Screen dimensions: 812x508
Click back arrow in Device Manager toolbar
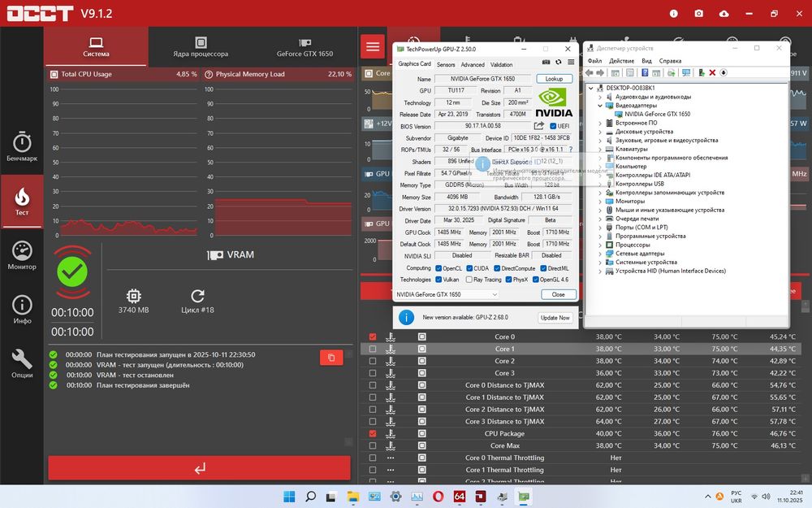pyautogui.click(x=590, y=72)
